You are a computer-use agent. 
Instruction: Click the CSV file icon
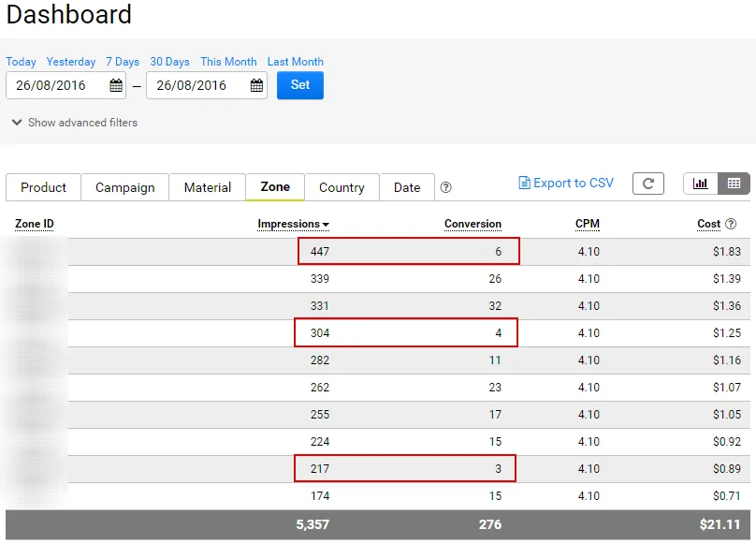(x=524, y=183)
